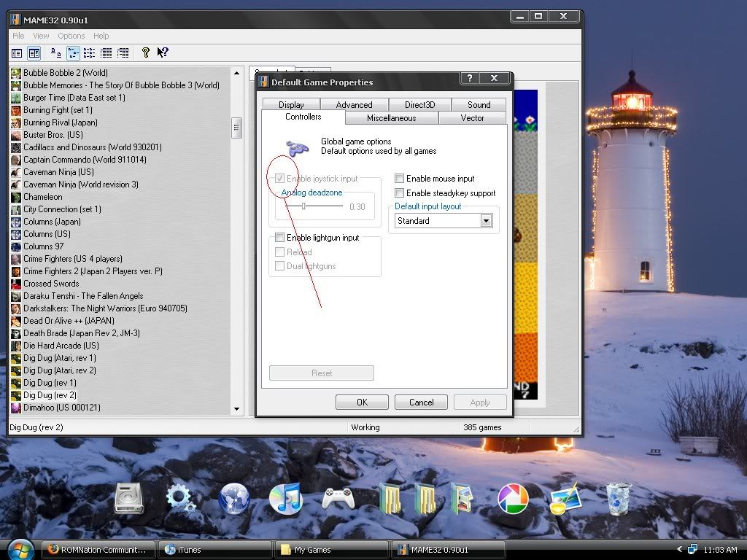Open About via the question mark icon

pos(146,52)
